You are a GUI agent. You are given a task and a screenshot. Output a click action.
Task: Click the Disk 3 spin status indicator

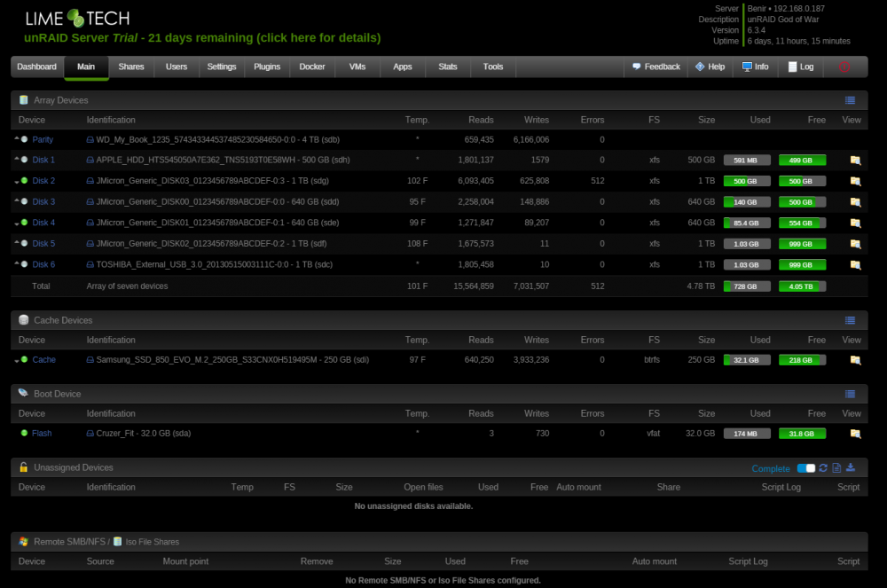coord(24,201)
